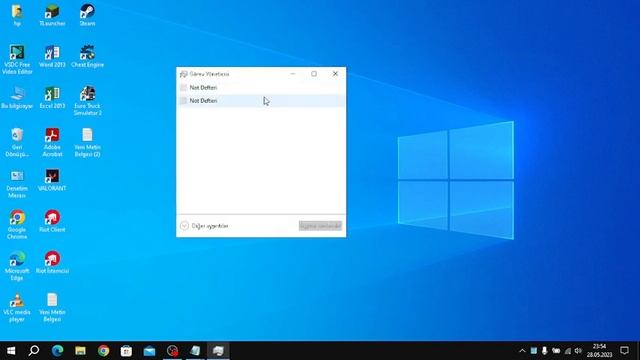This screenshot has width=640, height=360.
Task: Select the VALORANT desktop shortcut
Action: pyautogui.click(x=52, y=180)
